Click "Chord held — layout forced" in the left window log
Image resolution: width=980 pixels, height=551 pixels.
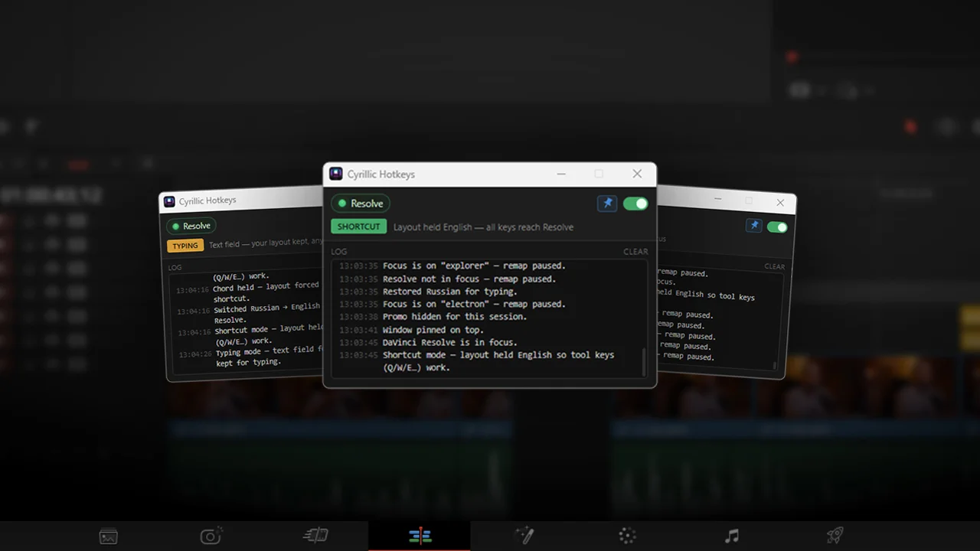(266, 287)
